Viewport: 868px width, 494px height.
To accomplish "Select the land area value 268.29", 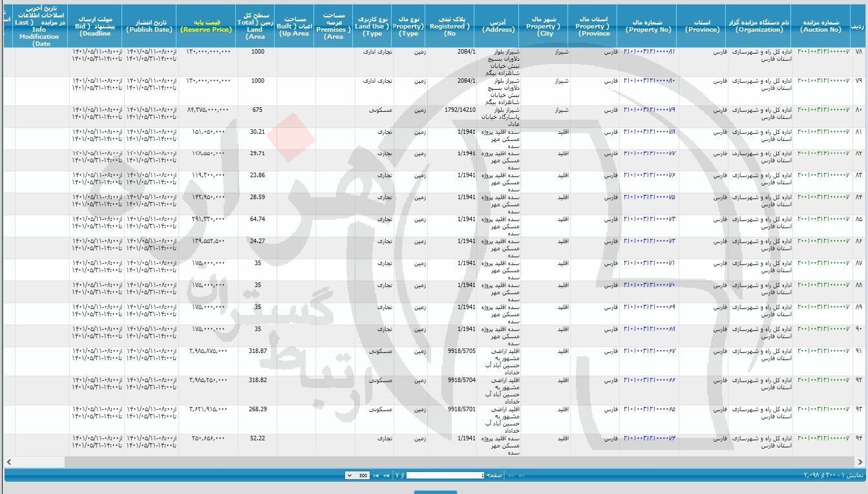I will click(x=257, y=409).
